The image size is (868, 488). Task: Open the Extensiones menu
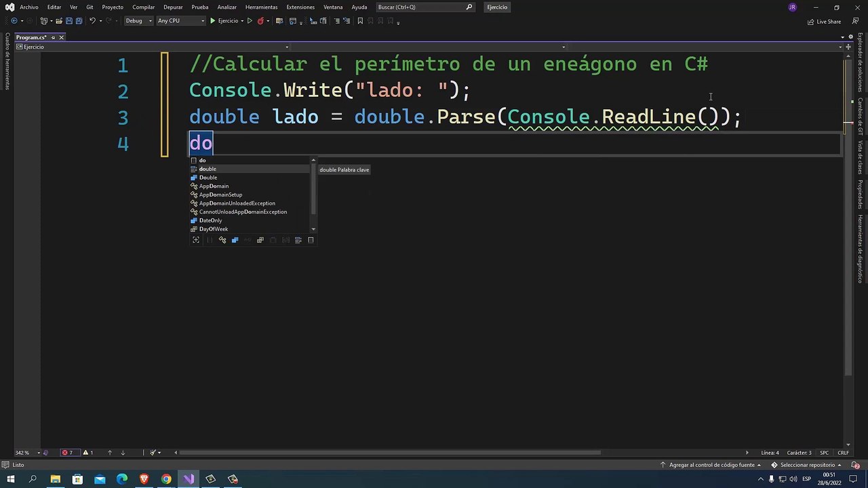(300, 7)
